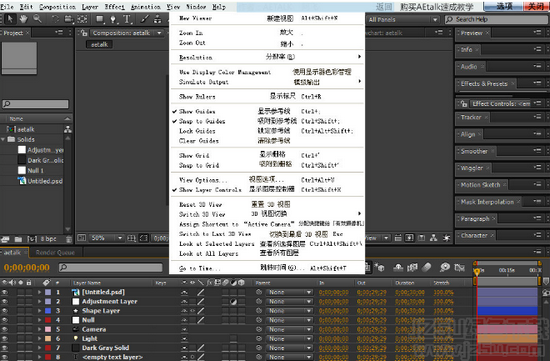Screen dimensions: 550x361
Task: Switch to the Render Queue tab
Action: click(55, 252)
